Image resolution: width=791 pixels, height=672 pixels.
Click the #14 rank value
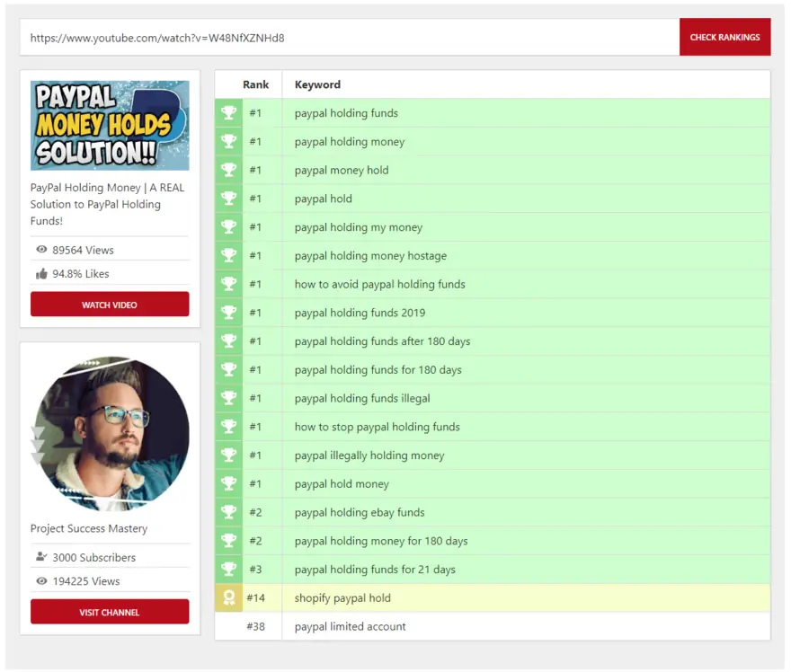tap(256, 597)
